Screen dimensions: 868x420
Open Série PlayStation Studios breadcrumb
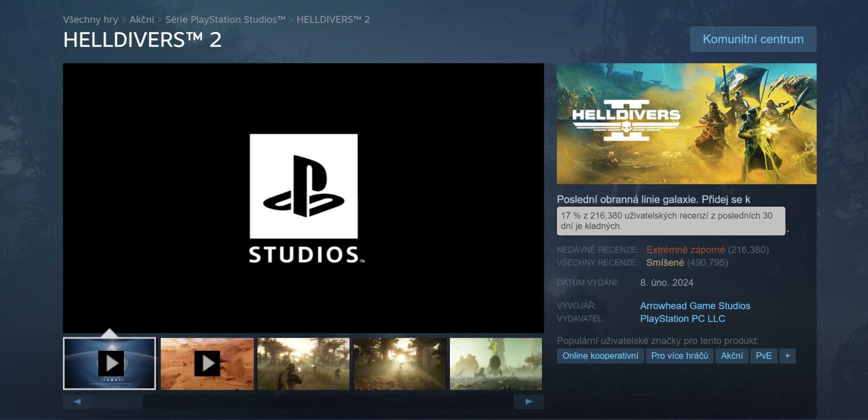225,19
